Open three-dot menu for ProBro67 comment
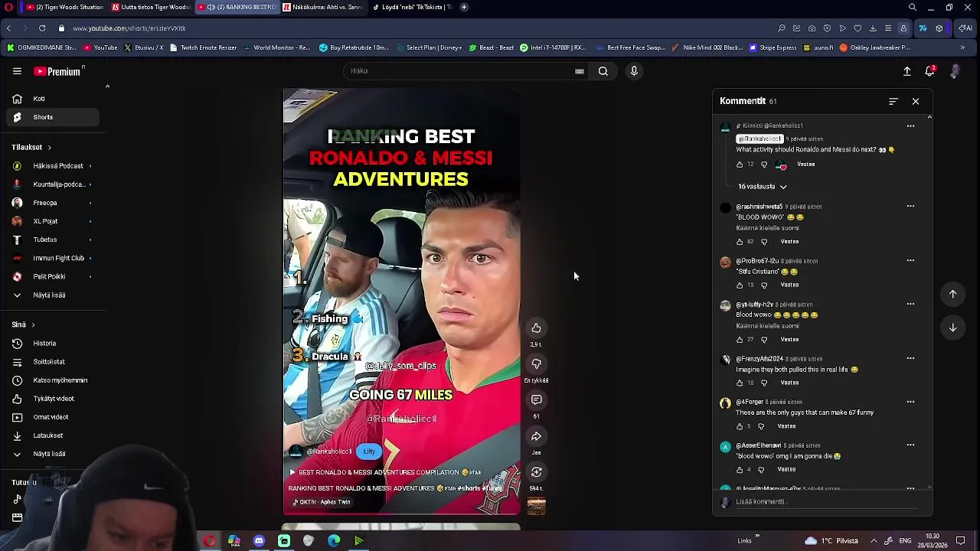This screenshot has height=551, width=980. pyautogui.click(x=910, y=260)
